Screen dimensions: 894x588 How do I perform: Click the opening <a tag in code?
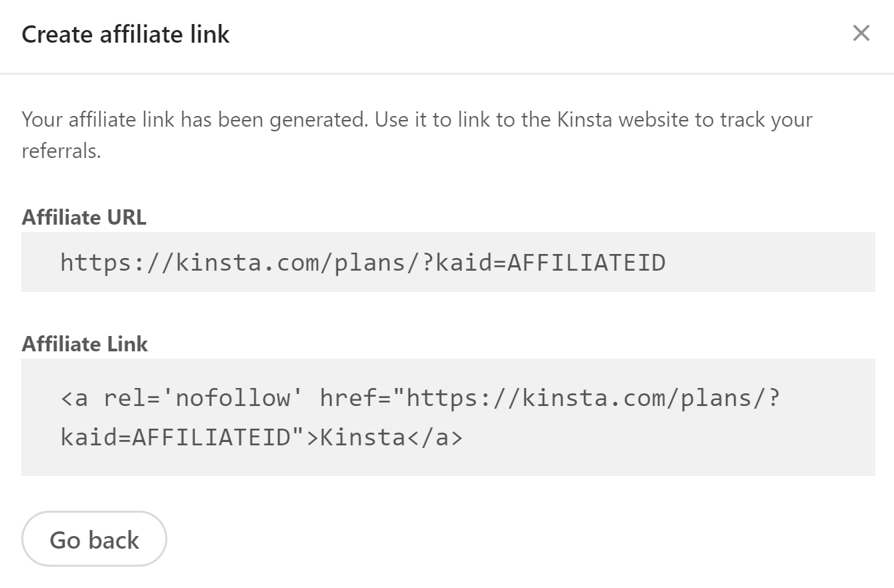(x=74, y=399)
